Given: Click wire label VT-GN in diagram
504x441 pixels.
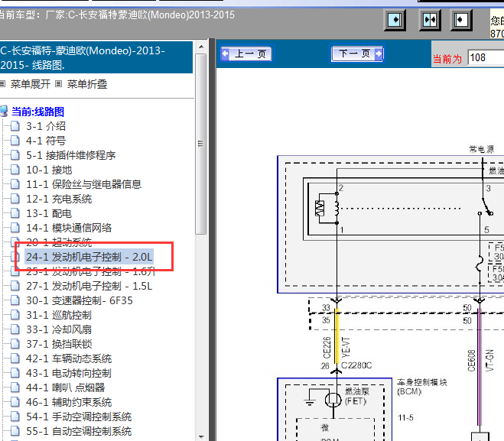Looking at the screenshot, I should click(x=489, y=361).
